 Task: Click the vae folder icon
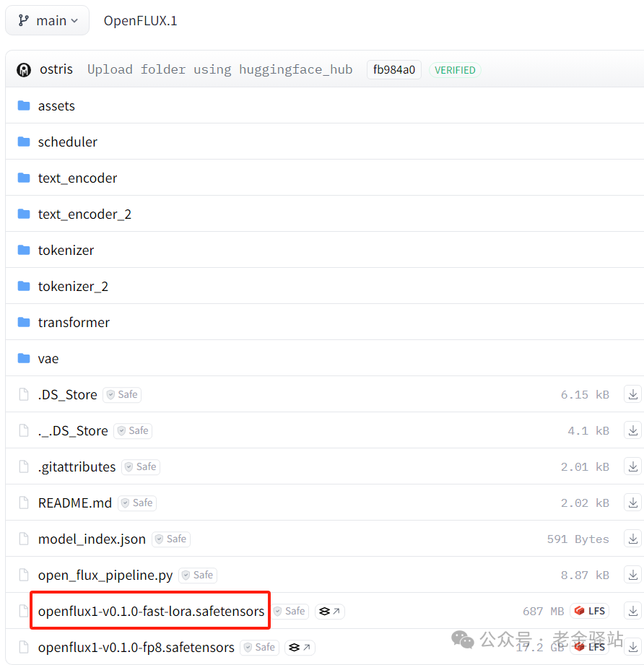(24, 358)
